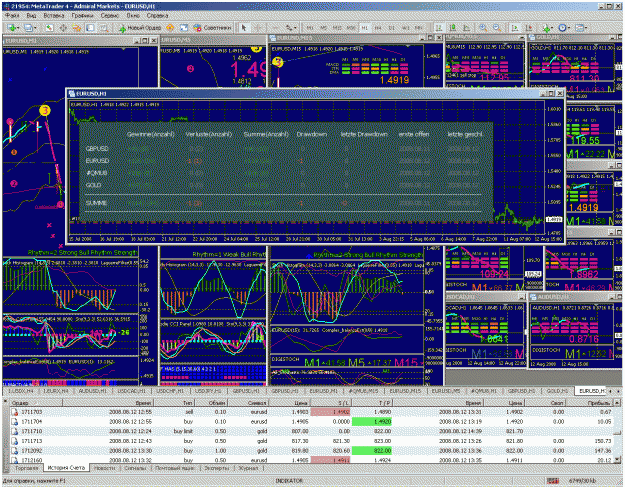The image size is (625, 487).
Task: Toggle the Data Window crosshair icon
Action: [63, 27]
